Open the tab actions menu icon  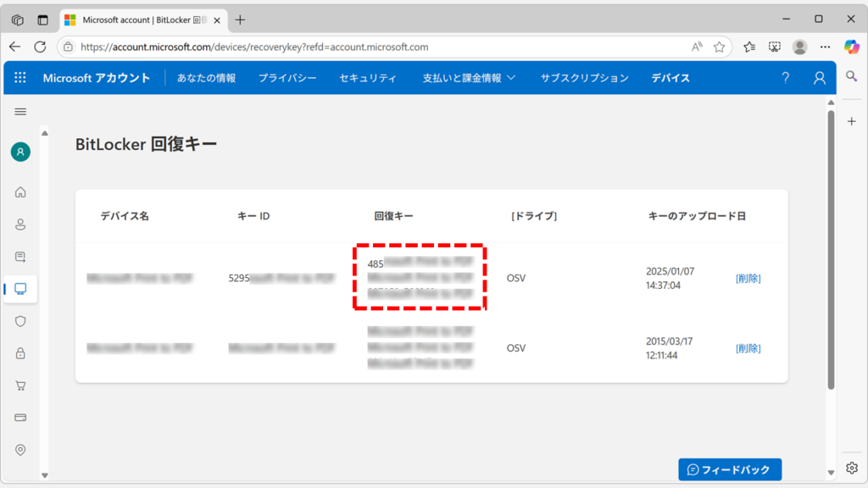[x=42, y=20]
